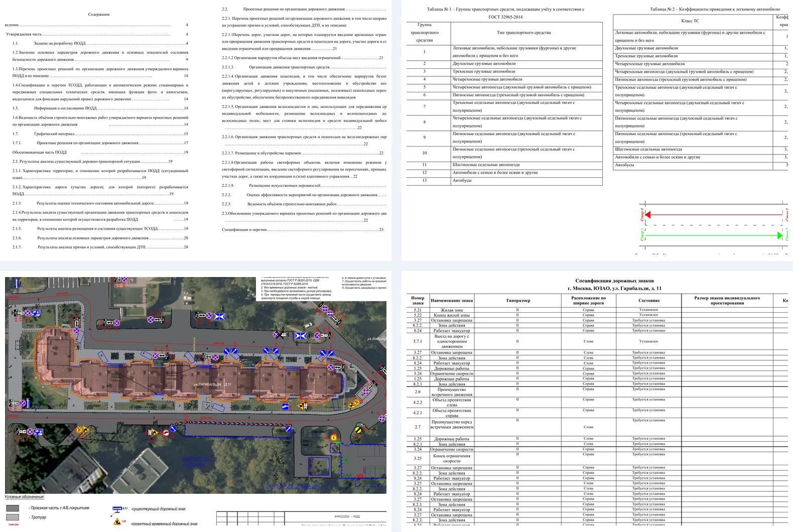793x532 pixels.
Task: Click the 'Наименование знака' column header
Action: tap(452, 301)
